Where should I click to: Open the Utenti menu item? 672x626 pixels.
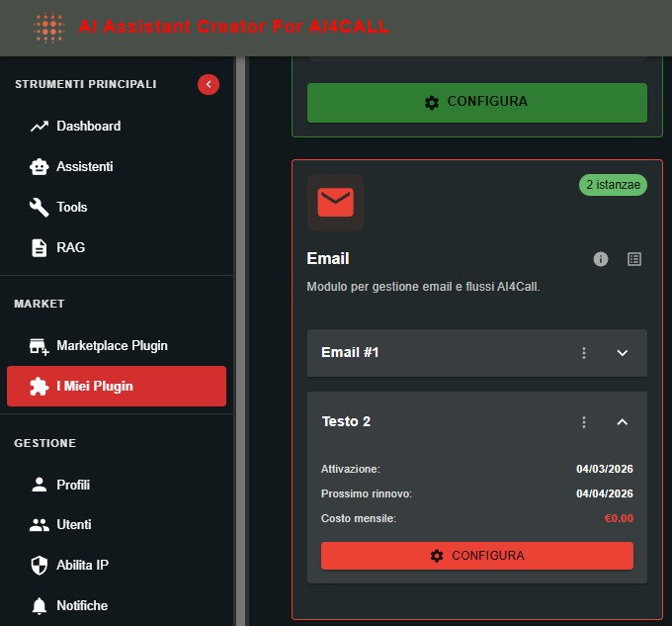(x=117, y=525)
